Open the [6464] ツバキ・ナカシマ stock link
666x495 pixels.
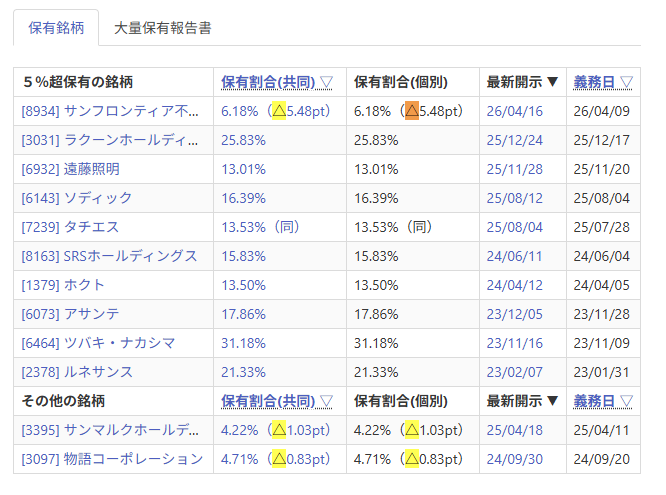click(x=99, y=343)
